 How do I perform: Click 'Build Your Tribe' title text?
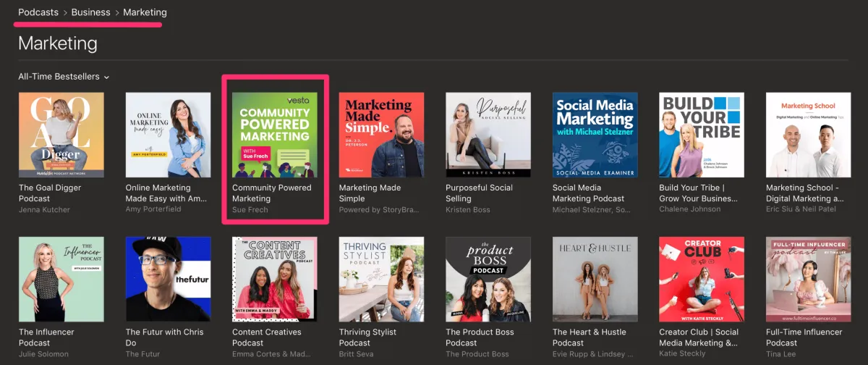[x=700, y=193]
